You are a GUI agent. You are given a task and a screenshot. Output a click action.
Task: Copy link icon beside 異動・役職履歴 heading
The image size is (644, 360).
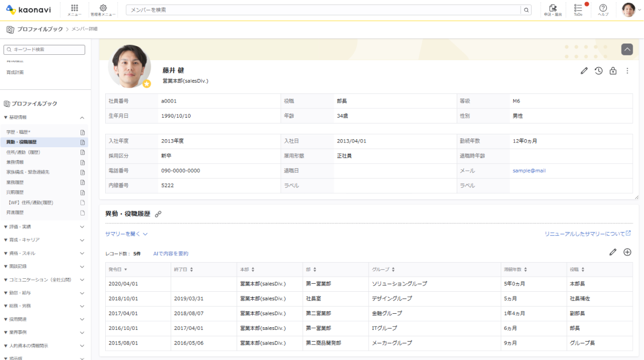coord(158,214)
